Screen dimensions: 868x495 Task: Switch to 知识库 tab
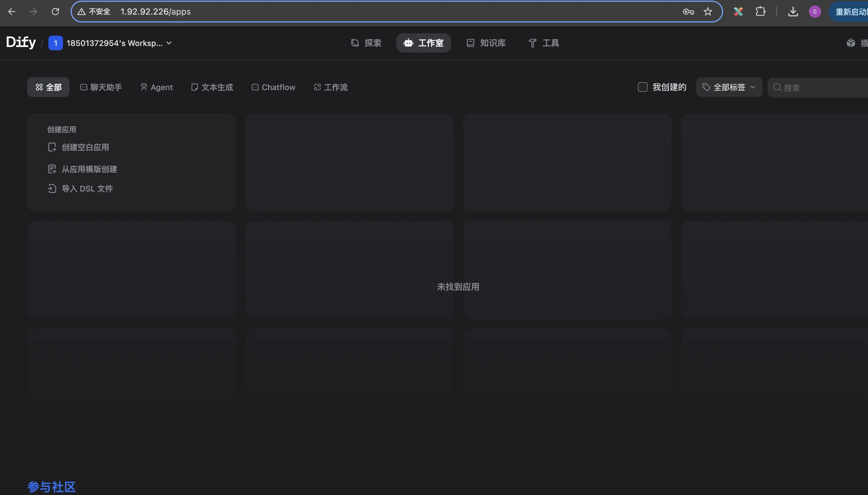(486, 43)
